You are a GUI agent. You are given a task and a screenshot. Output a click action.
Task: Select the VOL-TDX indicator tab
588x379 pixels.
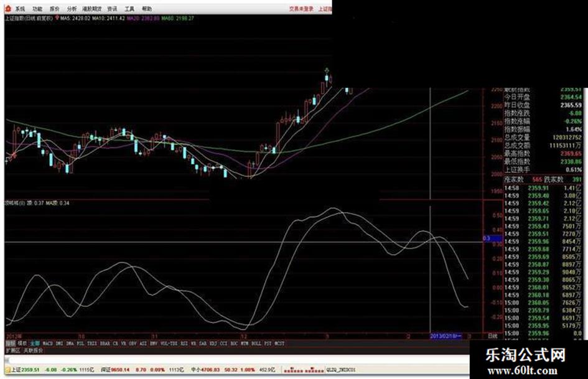coord(169,344)
